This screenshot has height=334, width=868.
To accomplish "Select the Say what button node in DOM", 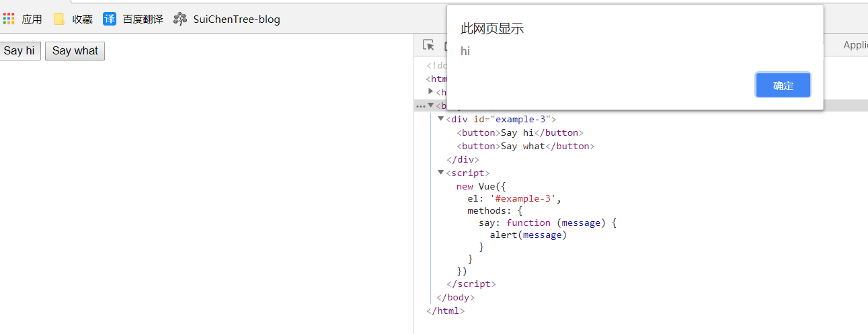I will point(525,146).
